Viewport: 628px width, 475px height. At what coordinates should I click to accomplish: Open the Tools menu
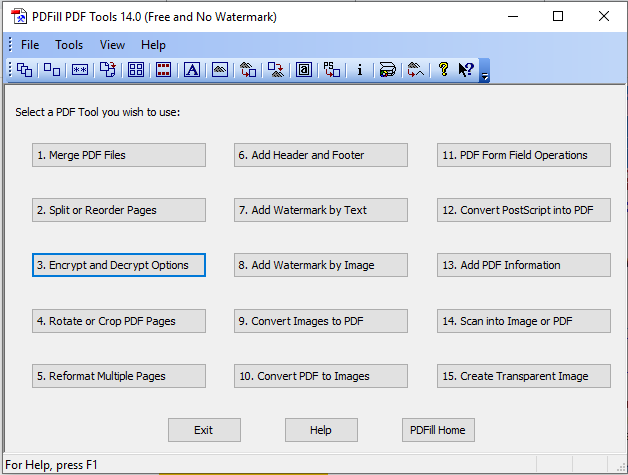[69, 45]
